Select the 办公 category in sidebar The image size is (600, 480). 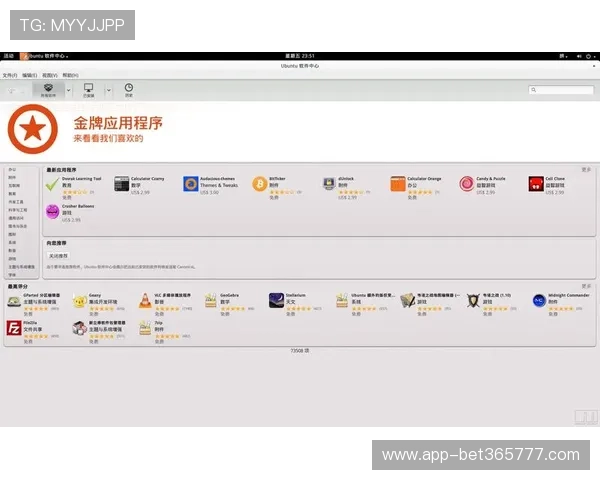[12, 170]
